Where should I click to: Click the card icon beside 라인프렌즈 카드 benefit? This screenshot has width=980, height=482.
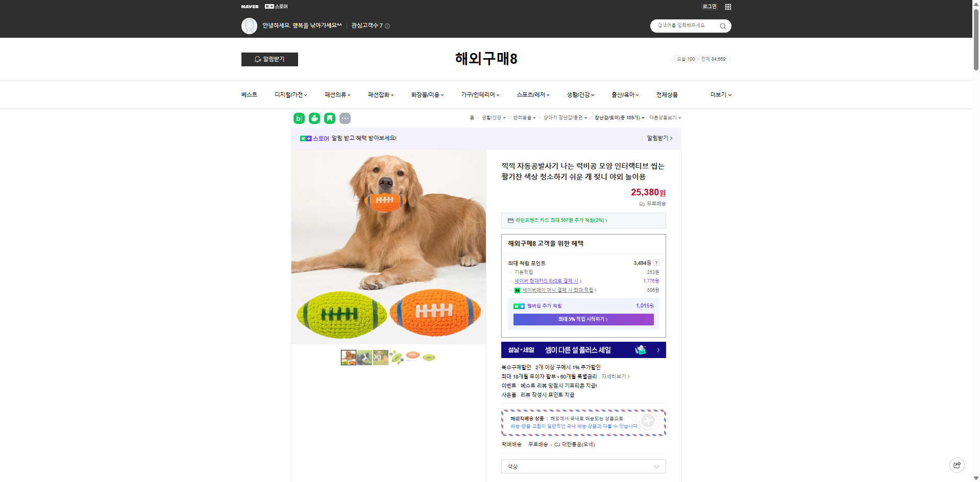point(510,220)
